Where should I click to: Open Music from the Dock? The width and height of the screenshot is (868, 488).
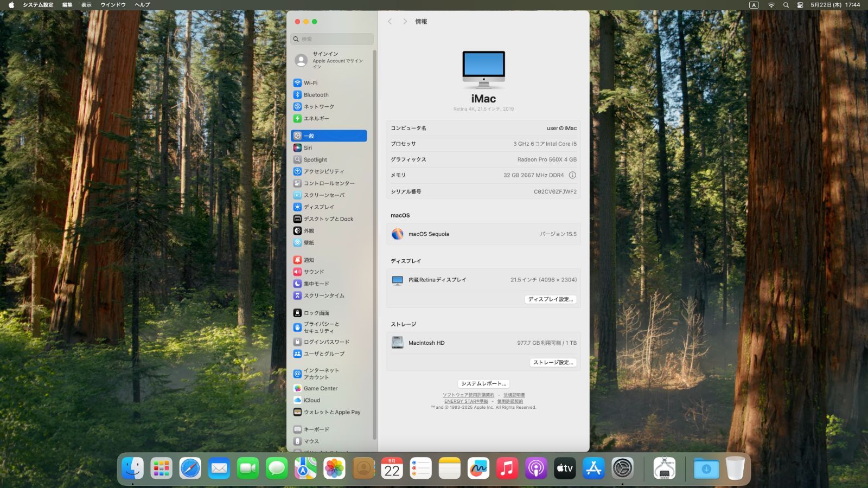coord(507,468)
